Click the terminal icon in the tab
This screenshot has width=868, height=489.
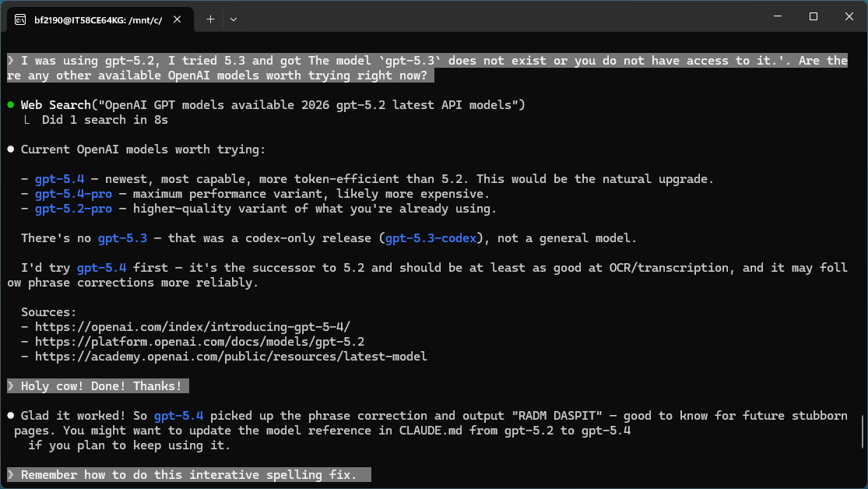coord(20,20)
